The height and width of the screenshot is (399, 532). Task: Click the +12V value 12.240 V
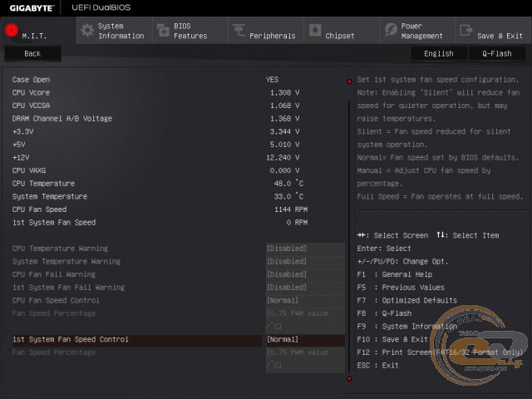283,157
